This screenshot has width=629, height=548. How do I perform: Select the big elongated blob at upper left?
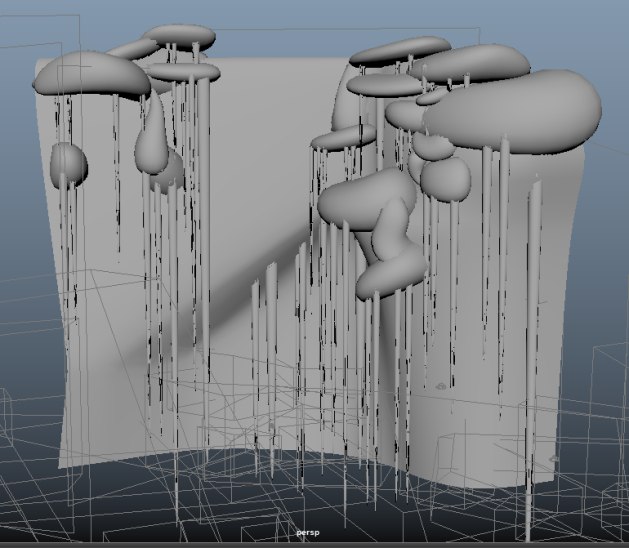90,75
